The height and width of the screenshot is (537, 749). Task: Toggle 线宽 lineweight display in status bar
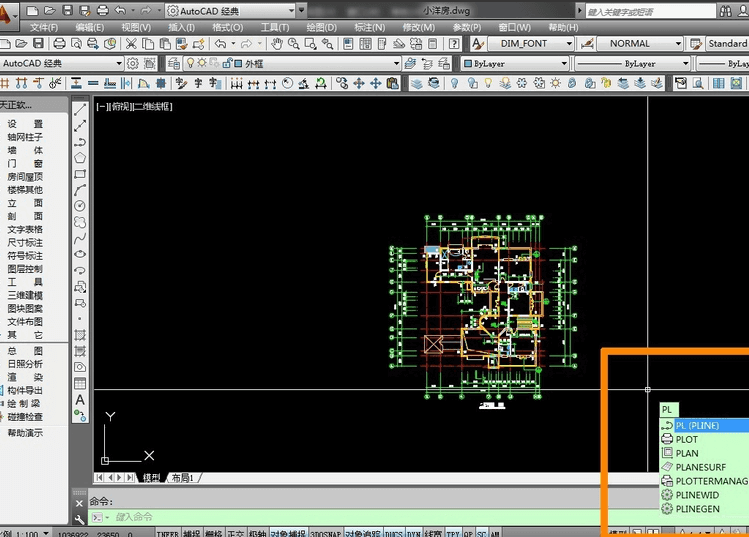tap(433, 533)
